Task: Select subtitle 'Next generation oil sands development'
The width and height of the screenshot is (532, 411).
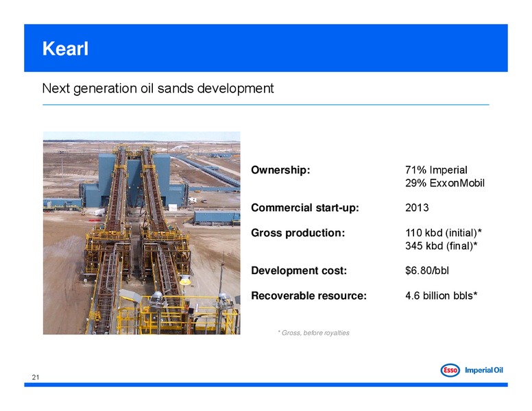Action: point(158,88)
